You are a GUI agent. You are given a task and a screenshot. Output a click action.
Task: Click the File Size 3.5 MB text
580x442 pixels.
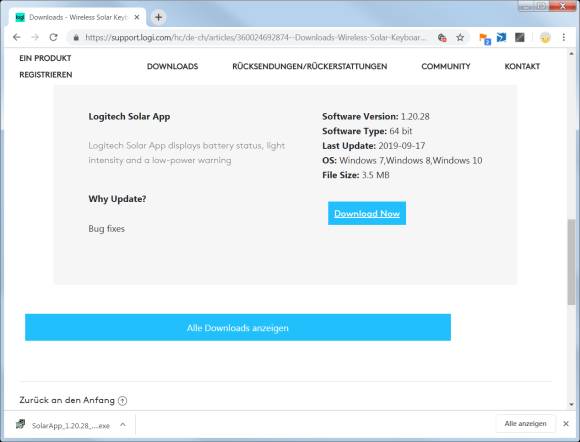tap(356, 175)
